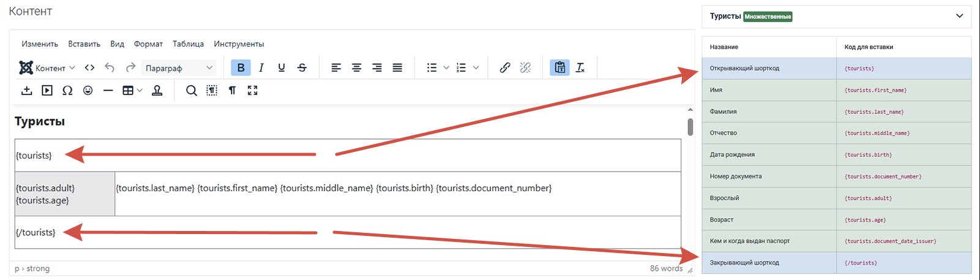
Task: Insert horizontal line icon
Action: [108, 91]
